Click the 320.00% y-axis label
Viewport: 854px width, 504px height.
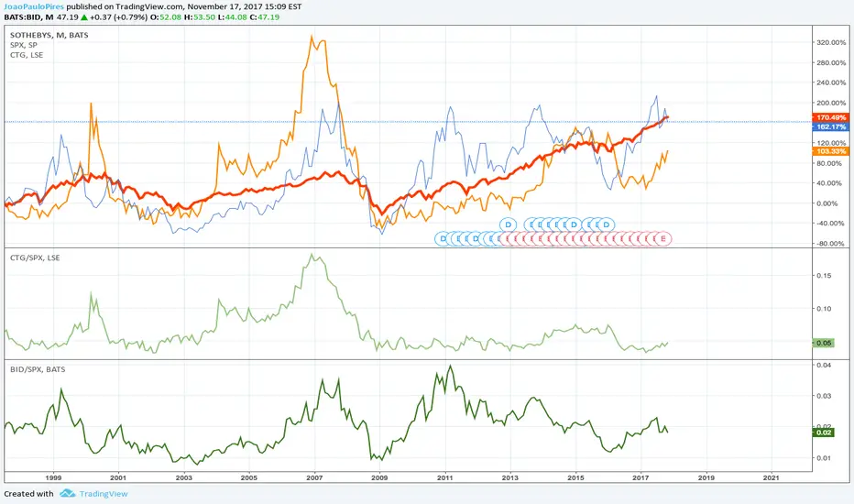click(831, 42)
